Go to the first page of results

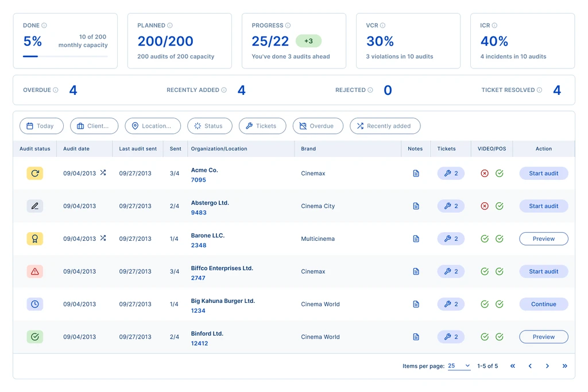[513, 366]
